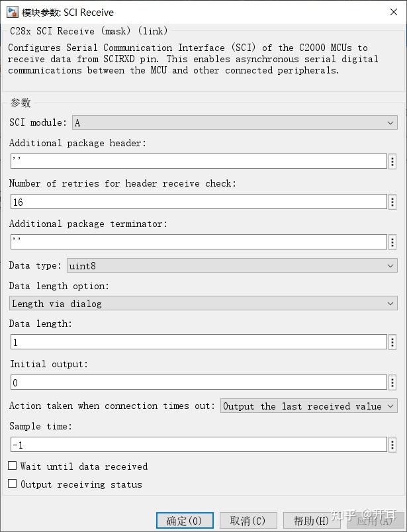Open help via the 帮助 button
407x532 pixels.
click(x=310, y=520)
